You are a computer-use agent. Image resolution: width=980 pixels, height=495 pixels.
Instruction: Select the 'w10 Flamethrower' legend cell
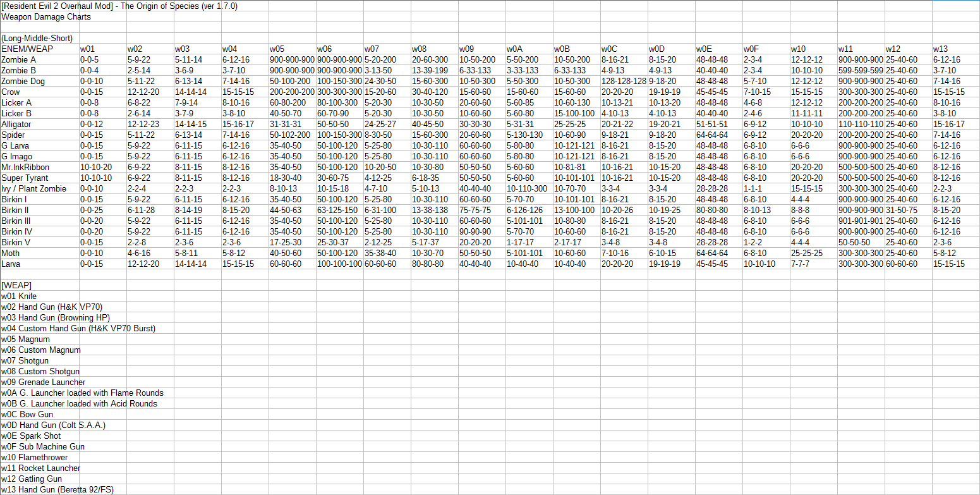click(40, 457)
